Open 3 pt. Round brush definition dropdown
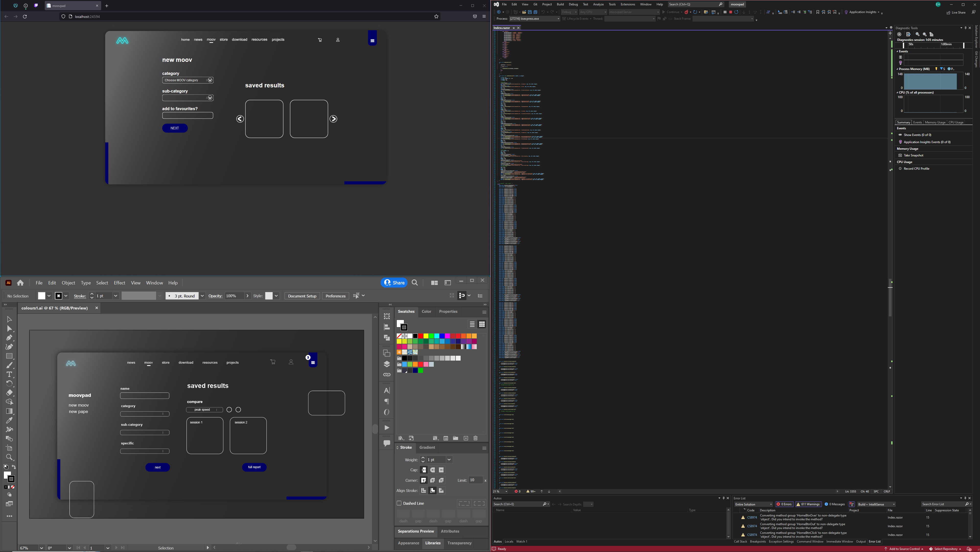The height and width of the screenshot is (552, 980). 202,296
